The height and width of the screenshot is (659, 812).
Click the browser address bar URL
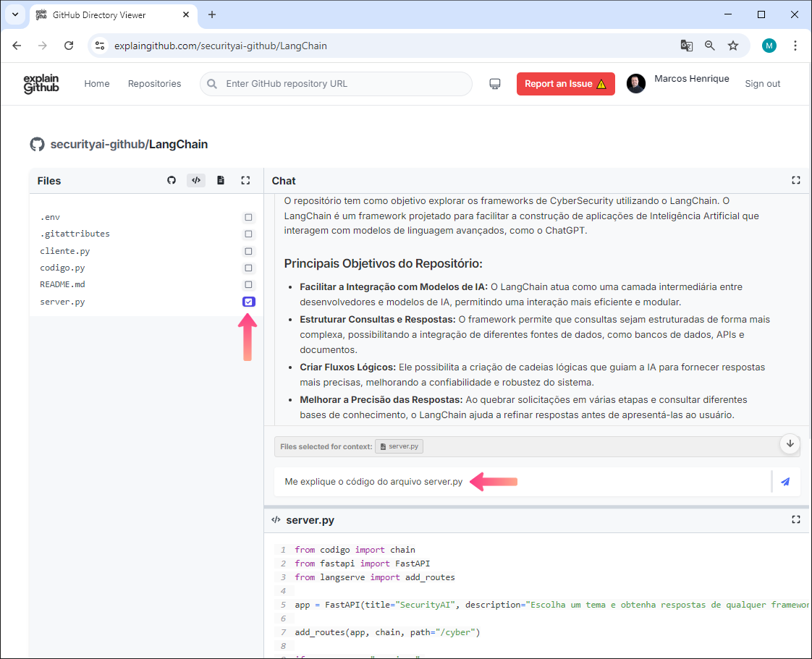click(x=221, y=46)
